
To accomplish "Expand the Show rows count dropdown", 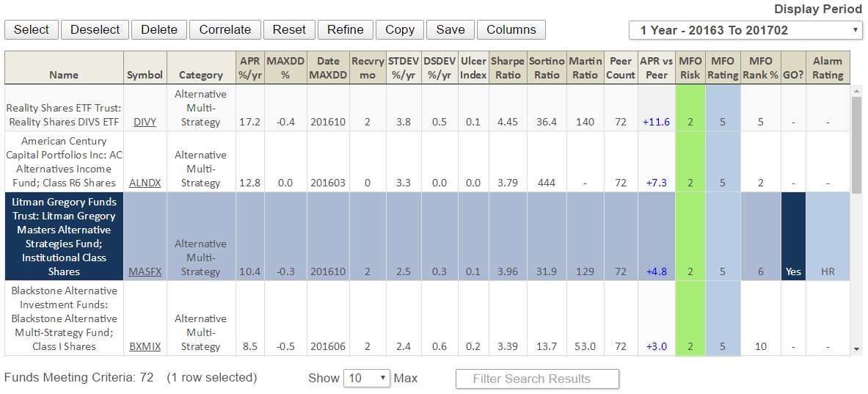I will pyautogui.click(x=367, y=379).
